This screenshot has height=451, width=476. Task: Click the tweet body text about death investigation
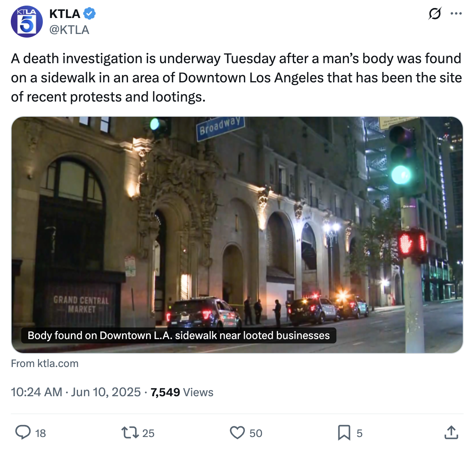(236, 78)
